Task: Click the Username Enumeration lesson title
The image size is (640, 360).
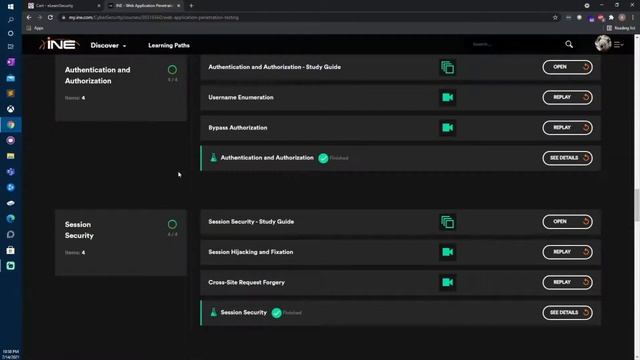Action: click(241, 98)
